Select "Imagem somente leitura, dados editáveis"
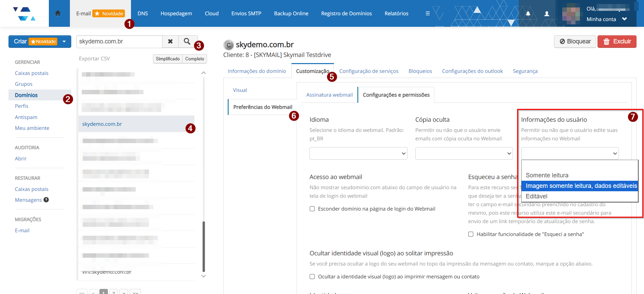The height and width of the screenshot is (294, 644). click(x=580, y=186)
